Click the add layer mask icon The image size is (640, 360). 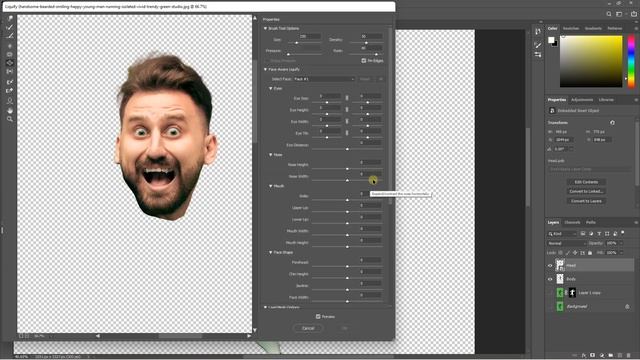(x=593, y=356)
